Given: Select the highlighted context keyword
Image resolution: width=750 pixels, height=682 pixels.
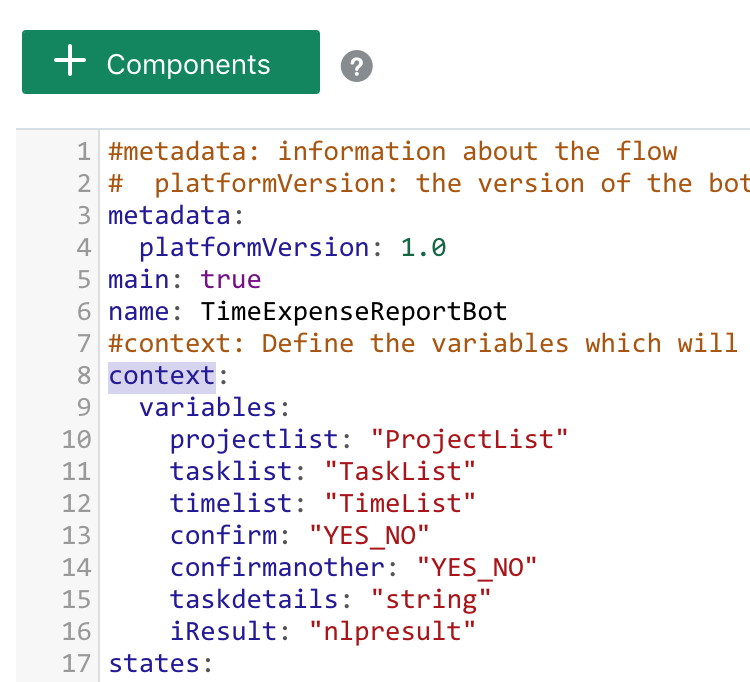Looking at the screenshot, I should click(162, 376).
